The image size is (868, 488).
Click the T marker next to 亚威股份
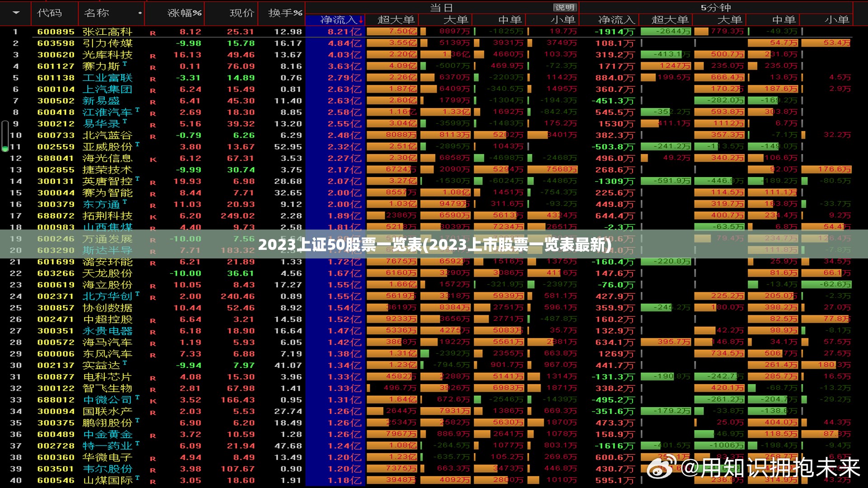[x=137, y=145]
